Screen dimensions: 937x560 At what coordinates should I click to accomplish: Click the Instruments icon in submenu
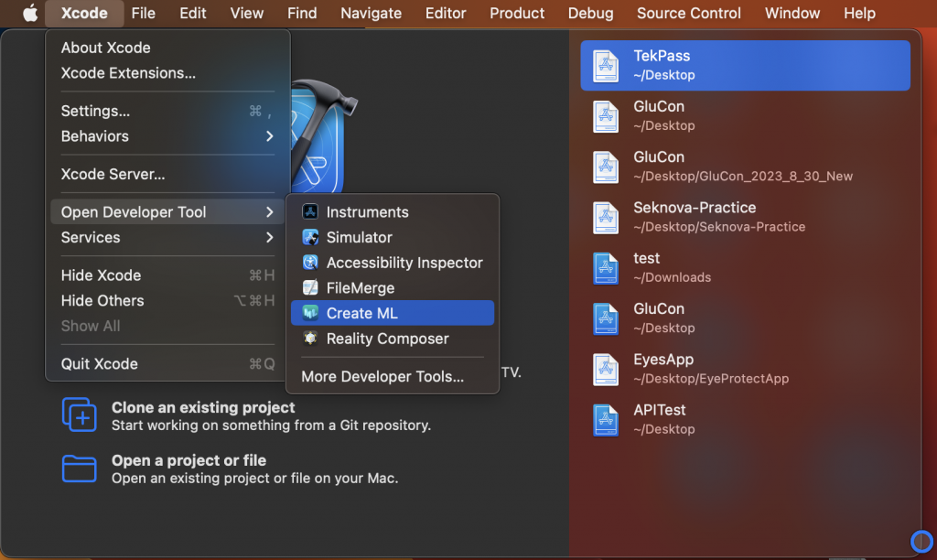[310, 211]
